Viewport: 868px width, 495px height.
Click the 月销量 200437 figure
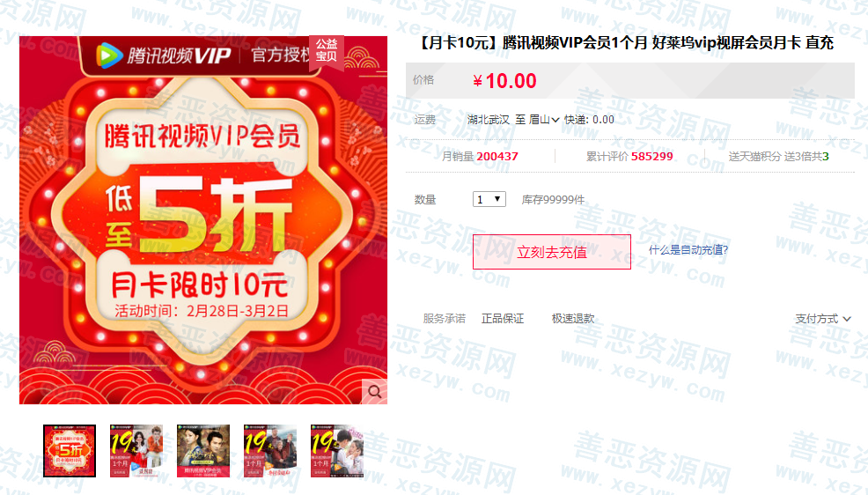pos(480,157)
